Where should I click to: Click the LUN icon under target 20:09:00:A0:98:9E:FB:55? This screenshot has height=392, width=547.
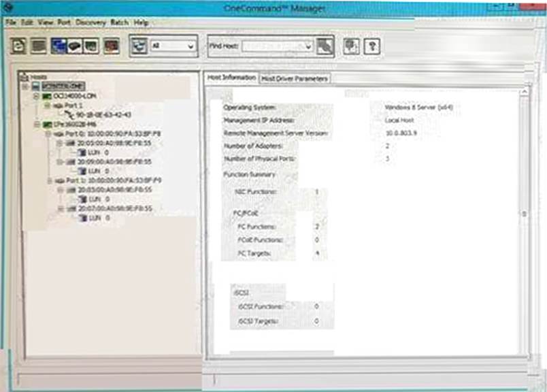(x=82, y=171)
